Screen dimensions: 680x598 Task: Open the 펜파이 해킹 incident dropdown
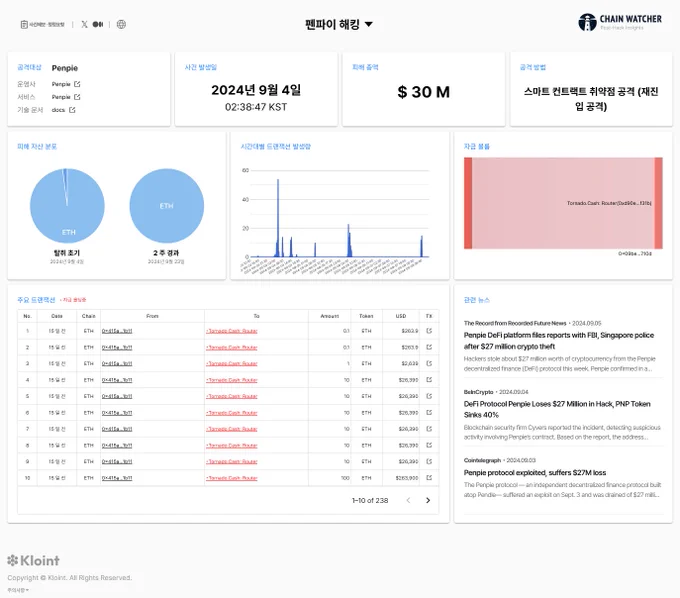(339, 24)
